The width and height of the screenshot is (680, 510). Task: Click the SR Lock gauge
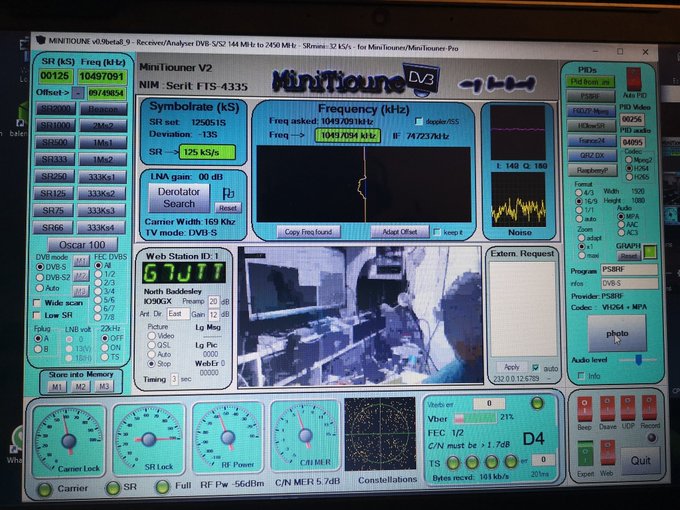click(149, 438)
